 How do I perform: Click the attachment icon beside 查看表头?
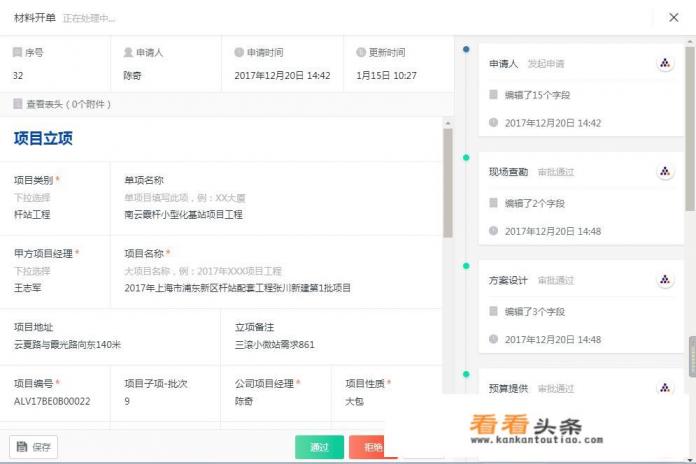pyautogui.click(x=17, y=103)
